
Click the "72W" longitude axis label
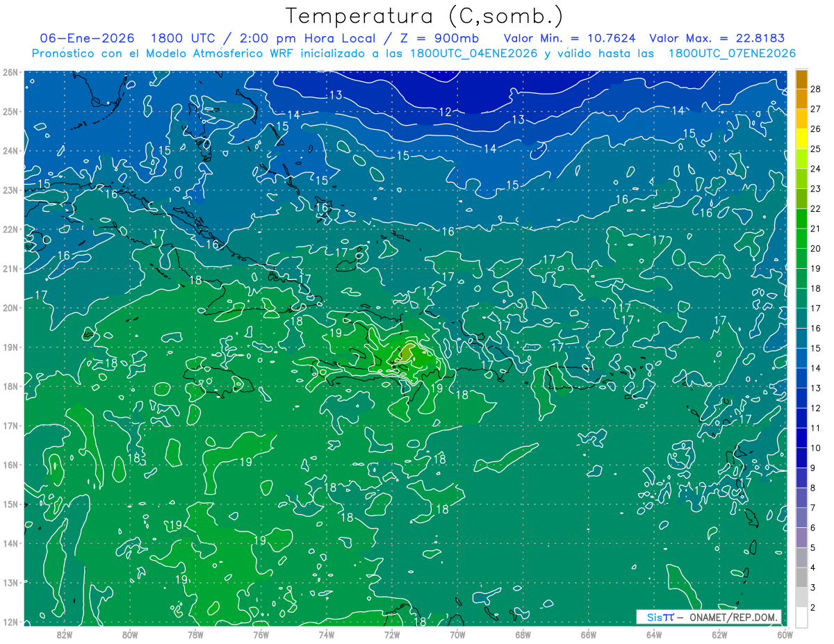point(392,634)
